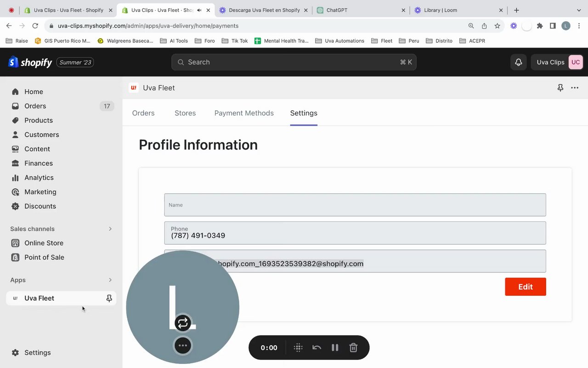Image resolution: width=588 pixels, height=368 pixels.
Task: Pin Uva Fleet app in sidebar
Action: click(109, 298)
